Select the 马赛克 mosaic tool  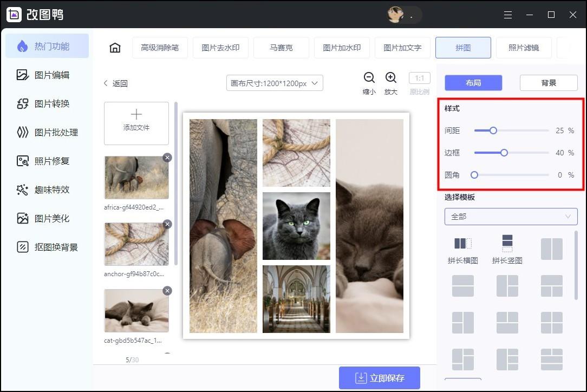[281, 48]
